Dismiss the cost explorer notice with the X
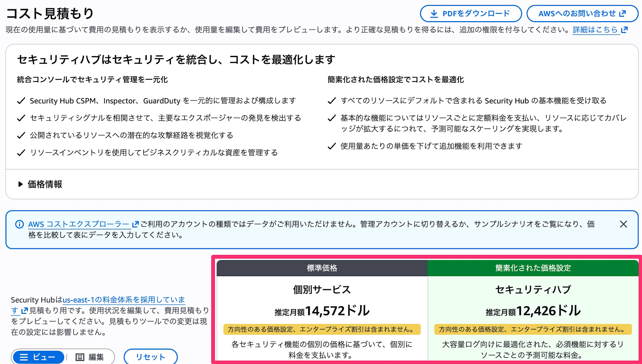Image resolution: width=642 pixels, height=364 pixels. tap(623, 224)
